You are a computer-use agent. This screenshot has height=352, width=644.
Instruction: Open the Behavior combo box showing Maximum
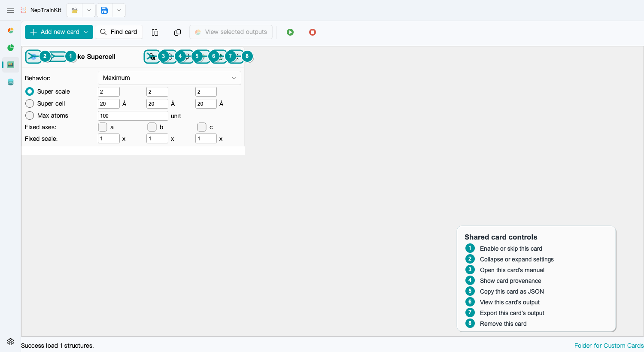170,78
